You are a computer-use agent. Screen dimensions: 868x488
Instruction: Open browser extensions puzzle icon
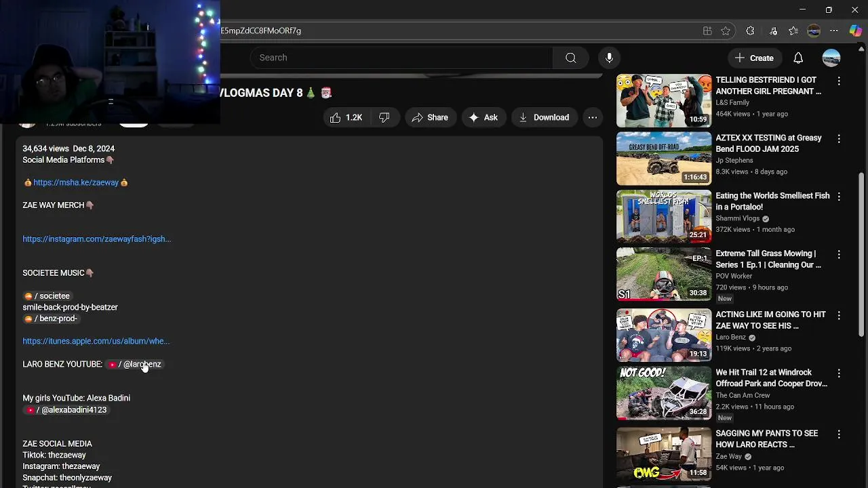750,30
